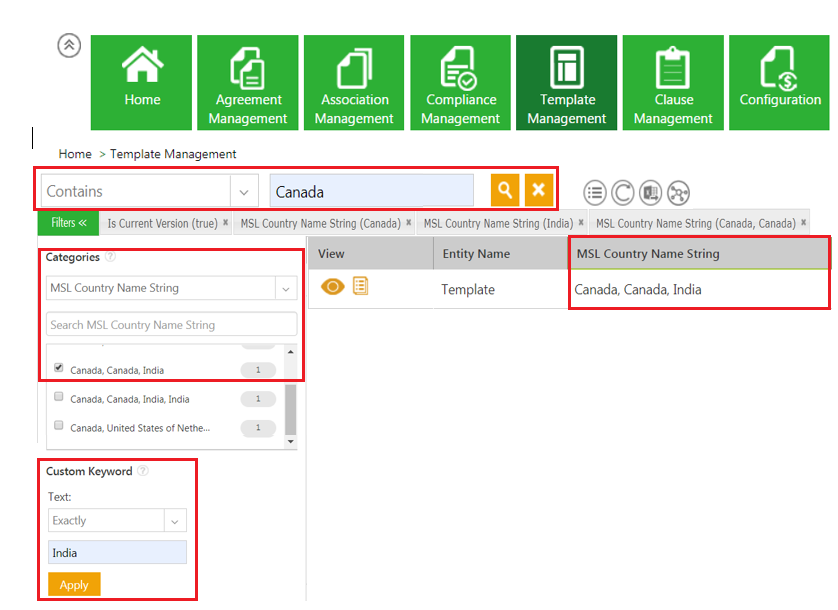Click the Template Management tab
This screenshot has height=610, width=838.
566,82
